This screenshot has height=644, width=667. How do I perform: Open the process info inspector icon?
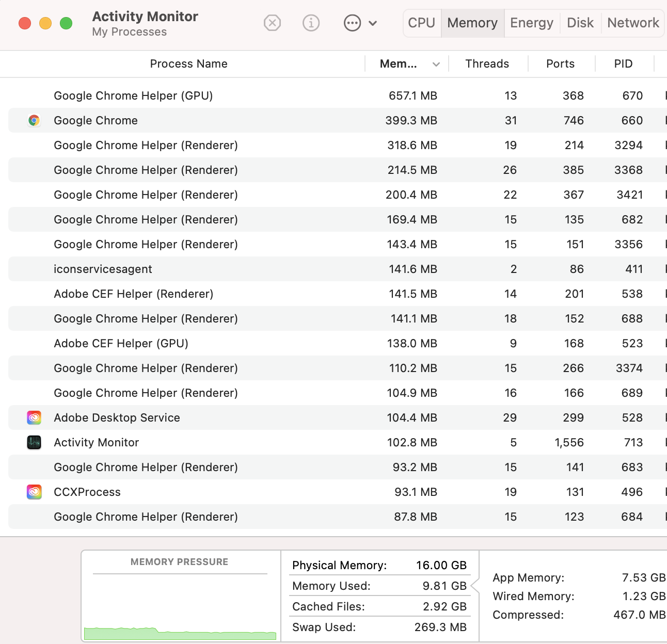point(311,23)
